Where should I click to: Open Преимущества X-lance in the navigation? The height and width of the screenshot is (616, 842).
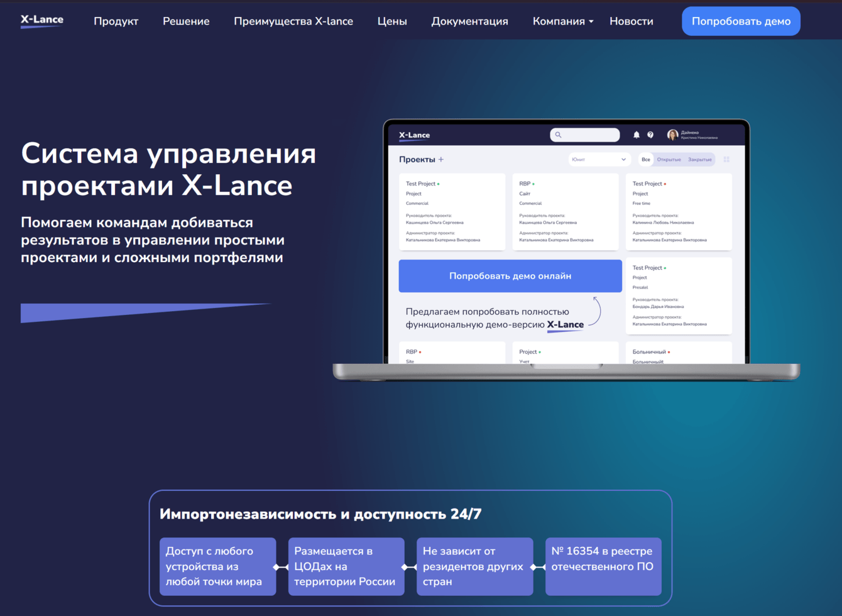point(293,21)
